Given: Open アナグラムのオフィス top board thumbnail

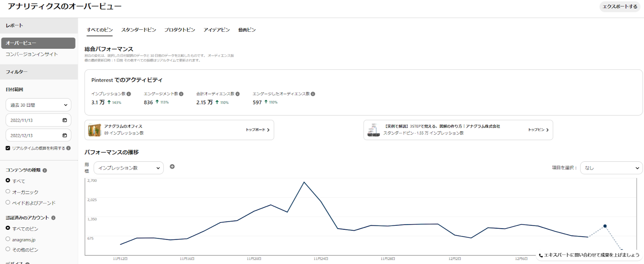Looking at the screenshot, I should pos(95,130).
